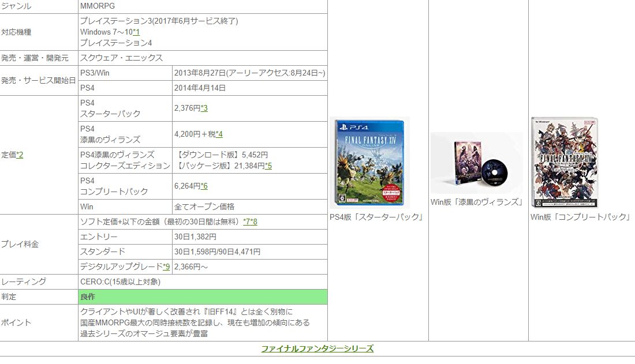
Task: Click the Win版「漆黒のヴィランズ」 caption
Action: 478,202
